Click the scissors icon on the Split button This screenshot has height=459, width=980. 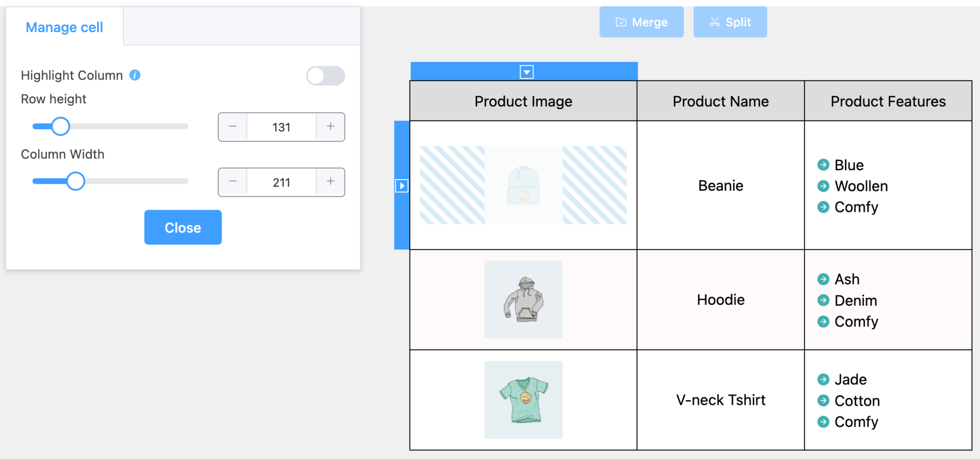(714, 22)
